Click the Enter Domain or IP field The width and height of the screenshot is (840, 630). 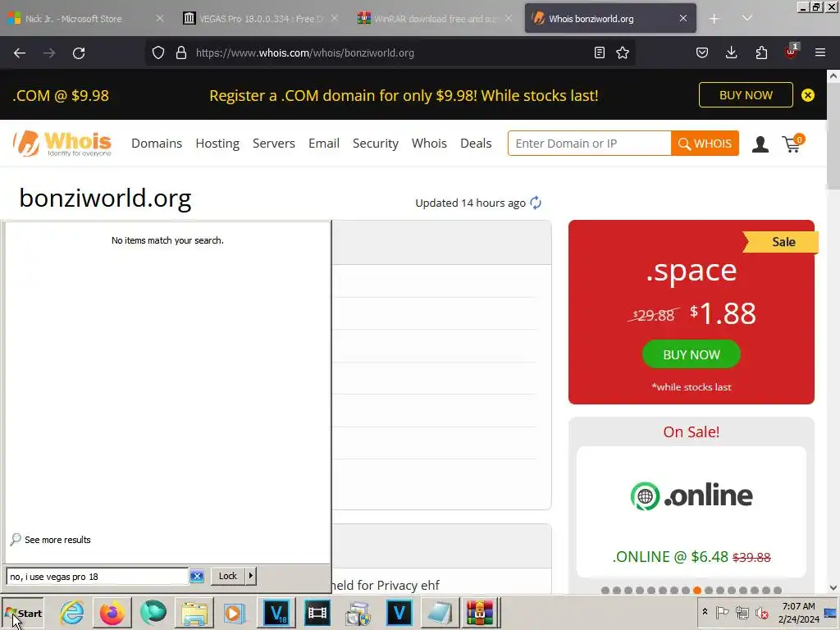click(589, 143)
